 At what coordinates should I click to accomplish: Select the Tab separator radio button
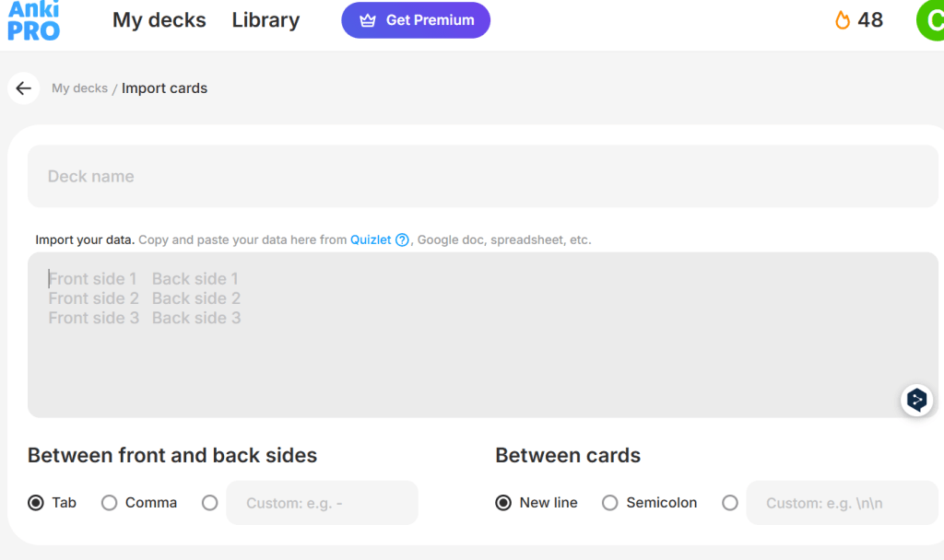point(36,503)
